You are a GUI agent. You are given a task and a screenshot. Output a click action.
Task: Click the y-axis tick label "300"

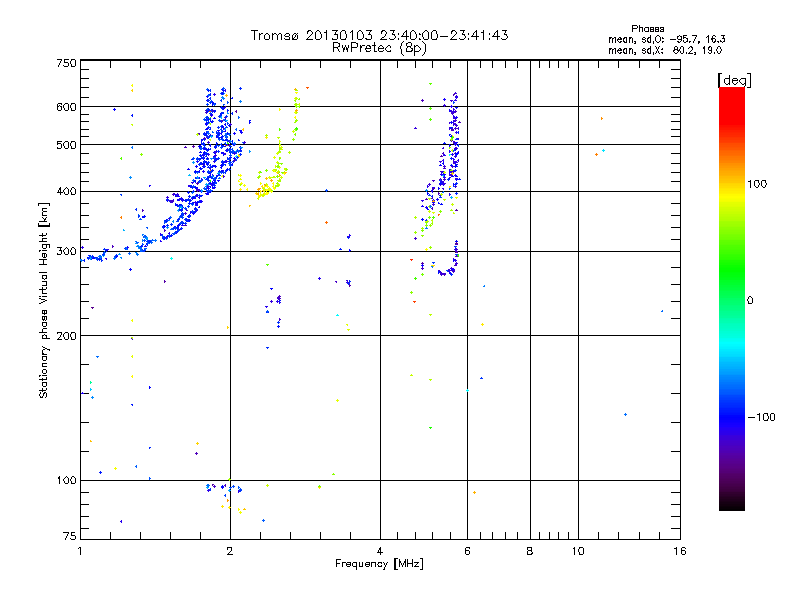click(x=66, y=251)
